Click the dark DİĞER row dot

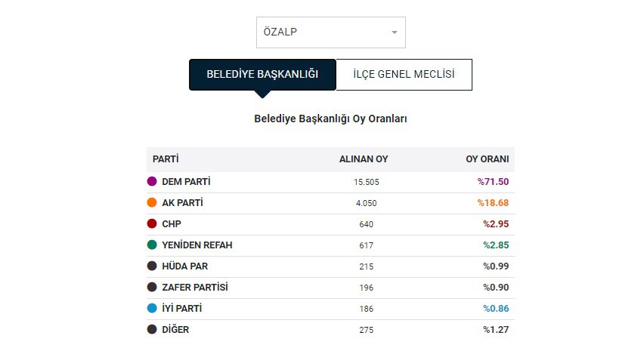pyautogui.click(x=152, y=329)
